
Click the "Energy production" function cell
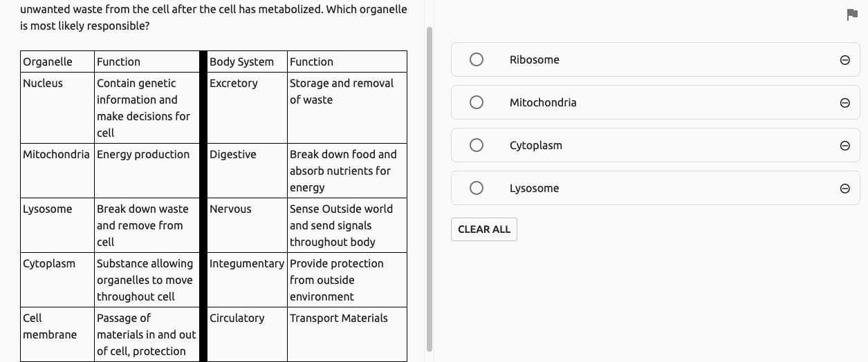pyautogui.click(x=143, y=154)
